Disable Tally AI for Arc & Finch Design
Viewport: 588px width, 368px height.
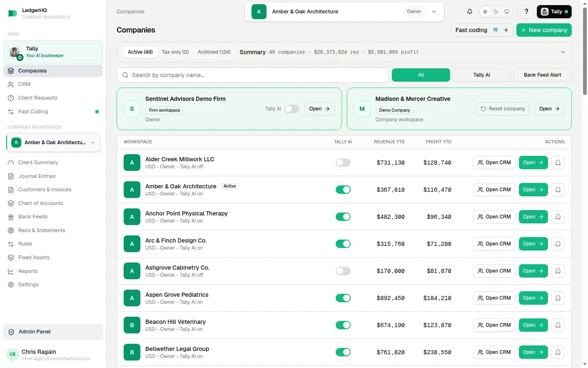(x=343, y=244)
